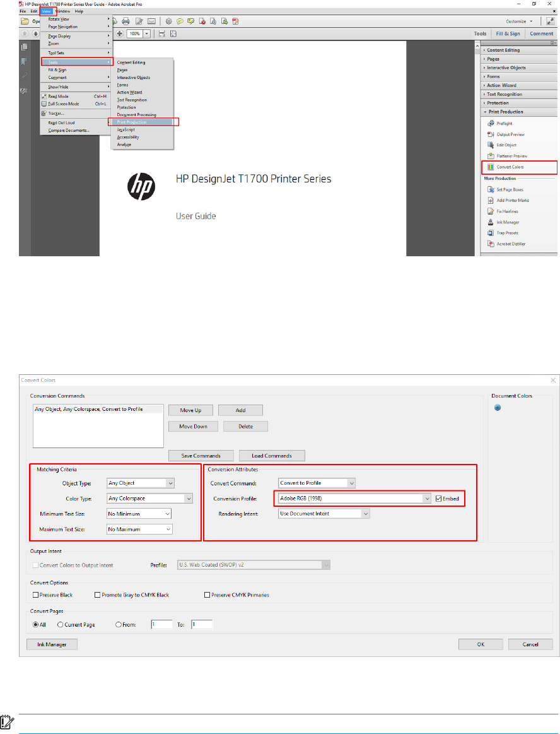Click the Edit Object tool
This screenshot has width=560, height=734.
(502, 145)
